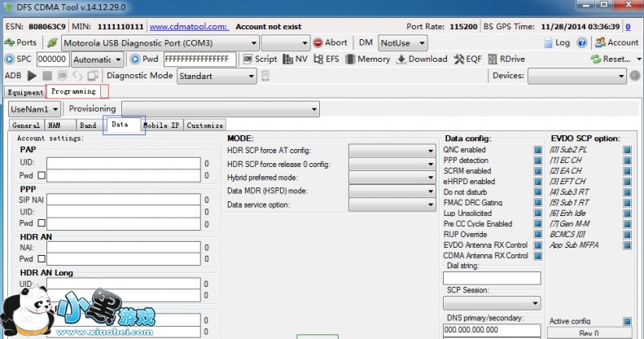
Task: Open Data service option dropdown
Action: 392,205
